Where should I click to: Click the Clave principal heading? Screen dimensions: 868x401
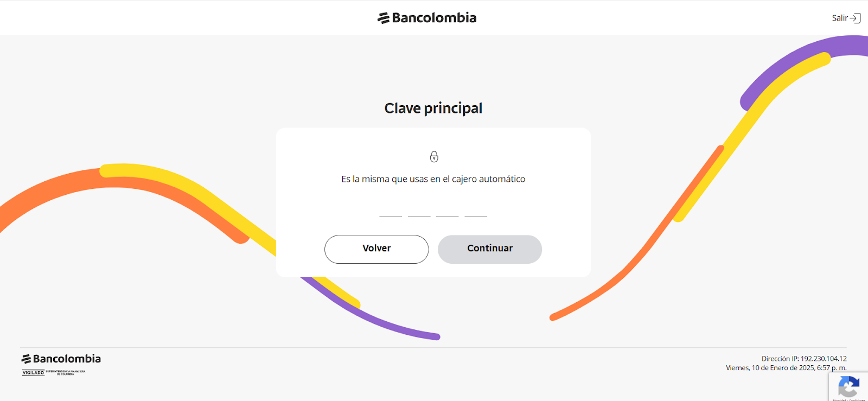click(x=433, y=109)
